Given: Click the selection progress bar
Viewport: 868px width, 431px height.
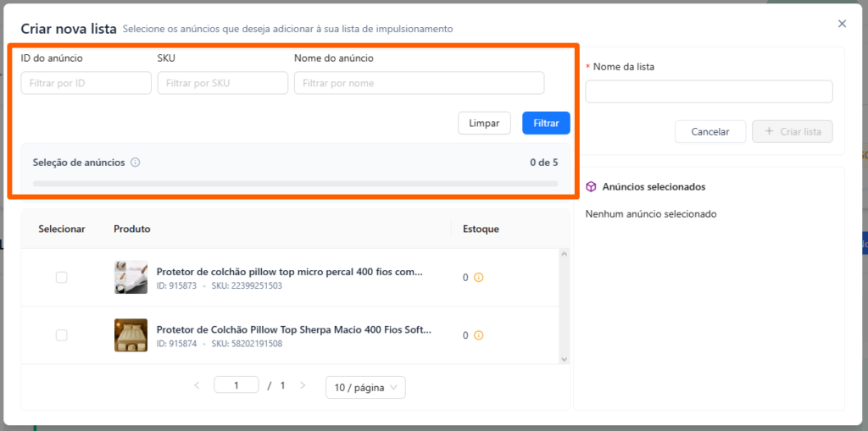Looking at the screenshot, I should tap(295, 183).
